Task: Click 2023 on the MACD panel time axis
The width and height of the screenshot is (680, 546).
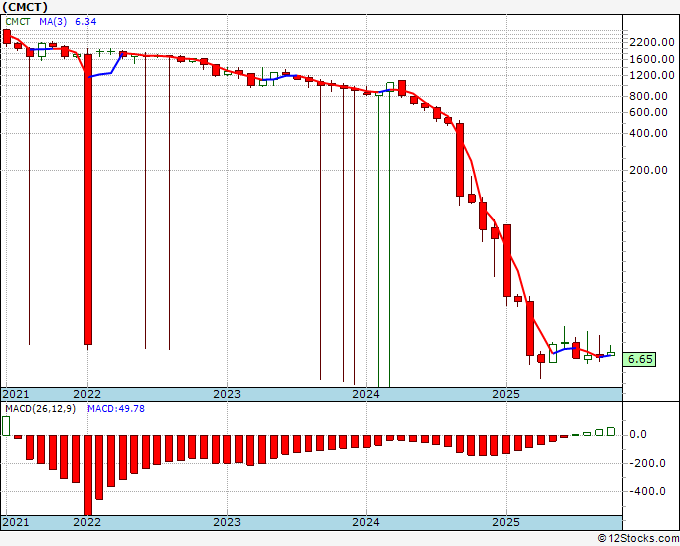Action: (x=227, y=522)
